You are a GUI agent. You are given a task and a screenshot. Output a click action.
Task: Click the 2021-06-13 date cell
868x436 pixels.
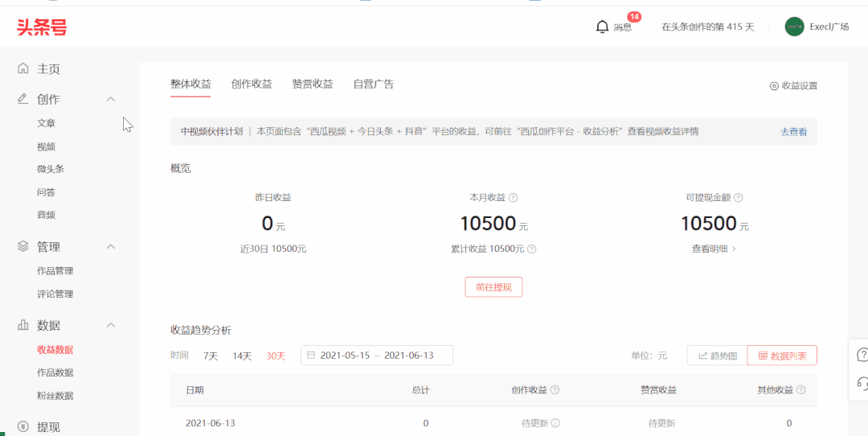(211, 423)
